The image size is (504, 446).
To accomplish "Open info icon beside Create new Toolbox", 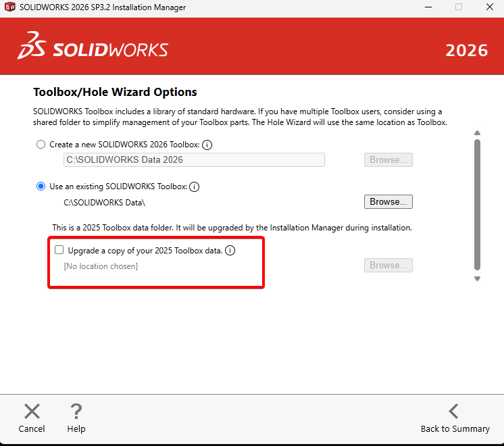I will pos(207,145).
